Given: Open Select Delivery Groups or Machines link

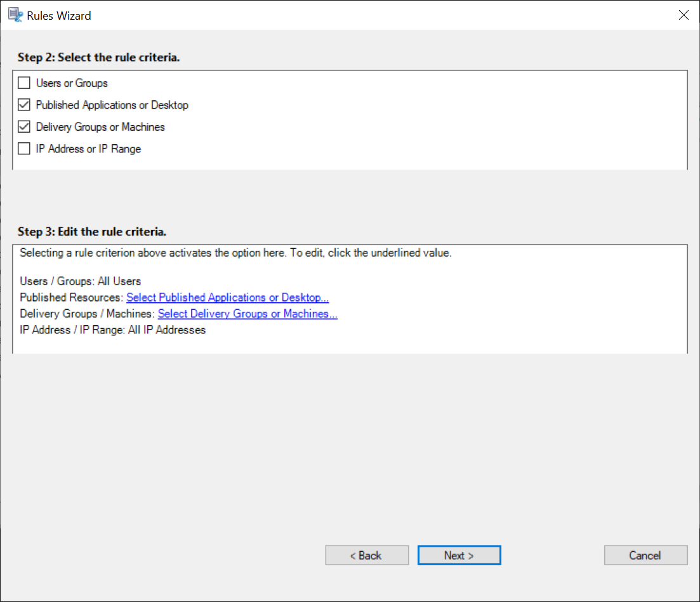Looking at the screenshot, I should 248,314.
